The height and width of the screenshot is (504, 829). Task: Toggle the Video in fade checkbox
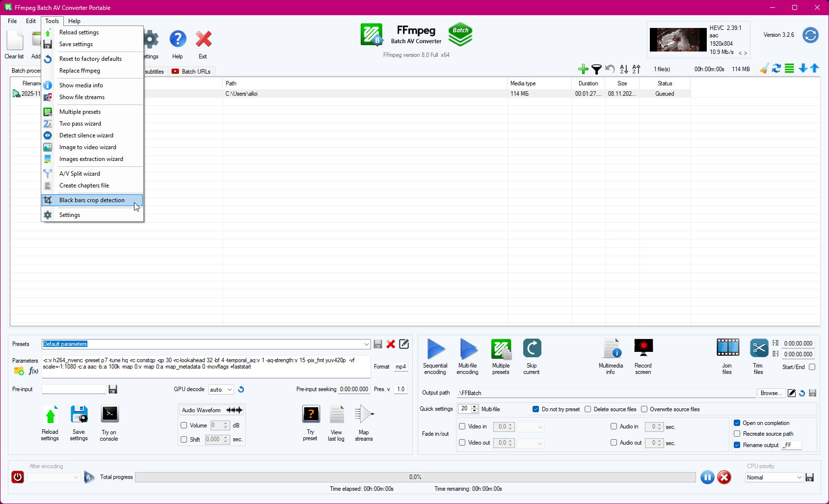462,426
